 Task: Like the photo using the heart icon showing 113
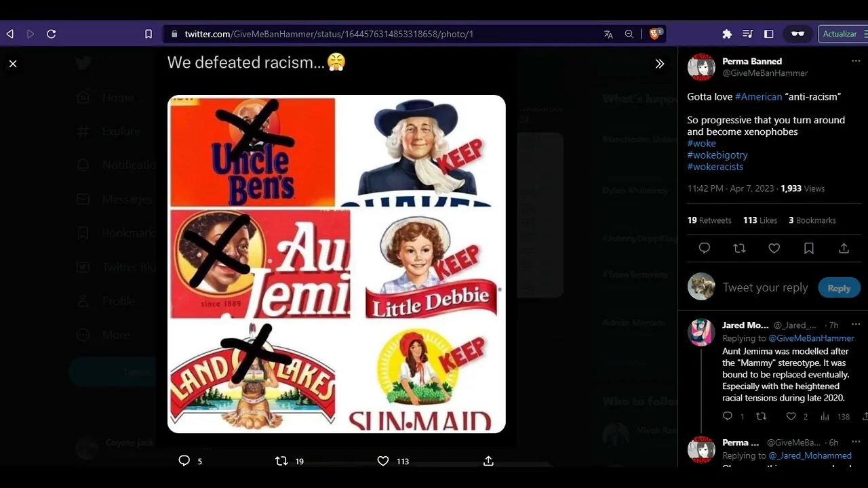pyautogui.click(x=383, y=461)
